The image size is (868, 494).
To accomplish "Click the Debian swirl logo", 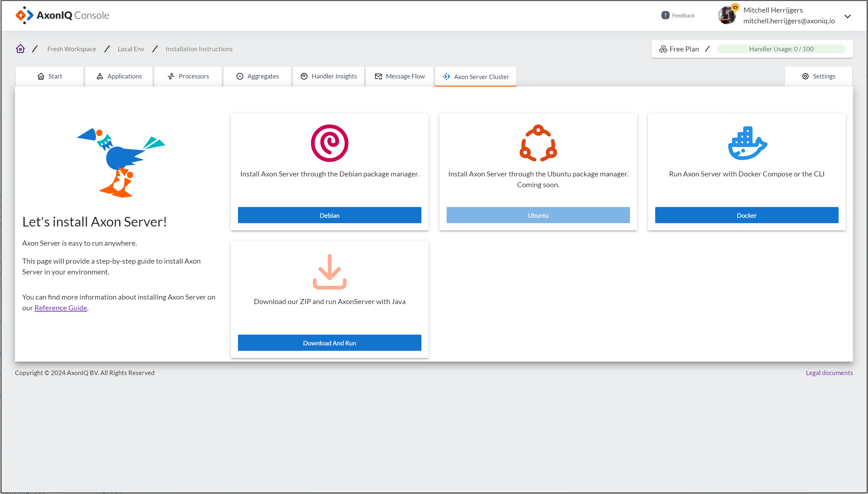I will 329,143.
